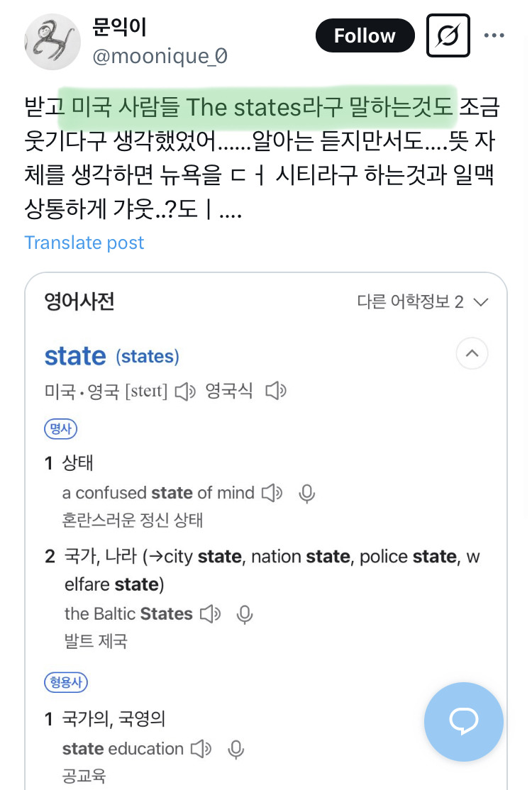Play the 영국식 pronunciation speaker icon
This screenshot has width=532, height=790.
click(x=275, y=391)
